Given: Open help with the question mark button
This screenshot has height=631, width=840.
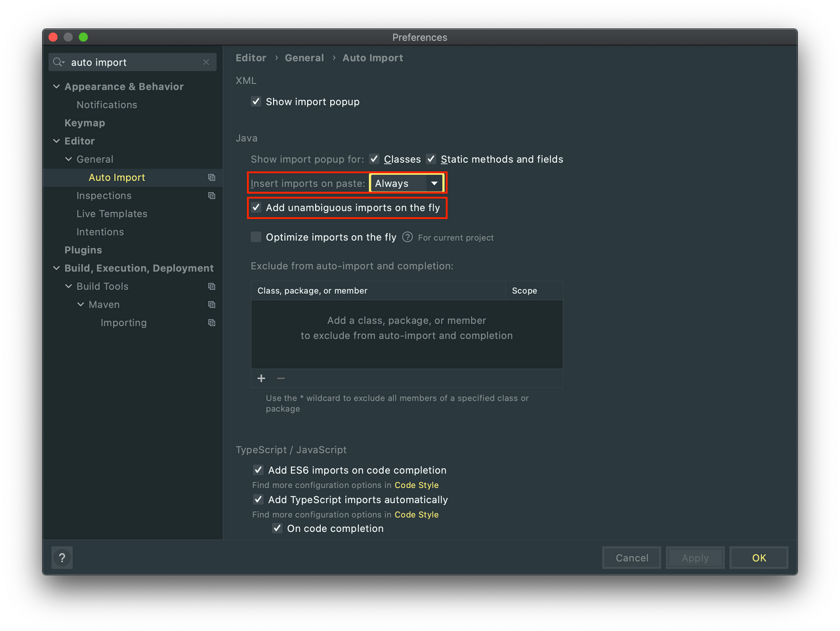Looking at the screenshot, I should click(62, 558).
